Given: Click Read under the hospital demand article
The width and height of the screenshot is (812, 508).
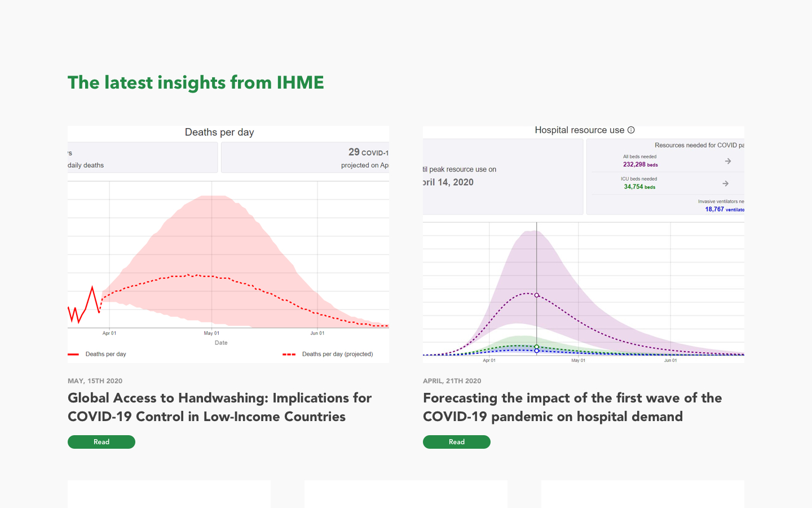Looking at the screenshot, I should [x=457, y=442].
